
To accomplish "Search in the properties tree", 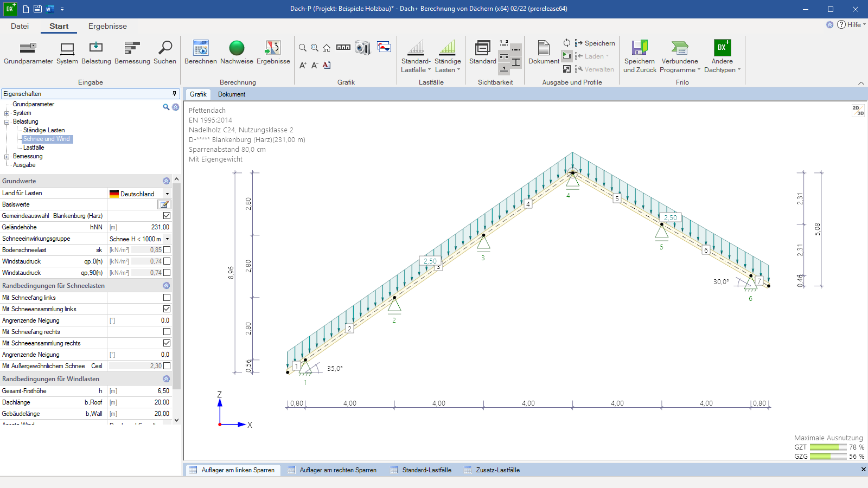I will pos(166,107).
